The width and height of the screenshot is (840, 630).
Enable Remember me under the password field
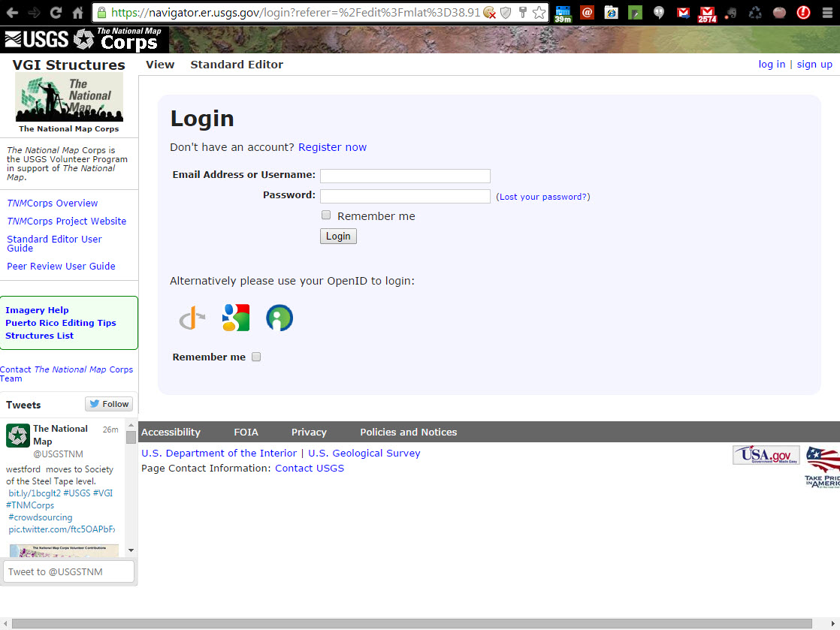326,216
